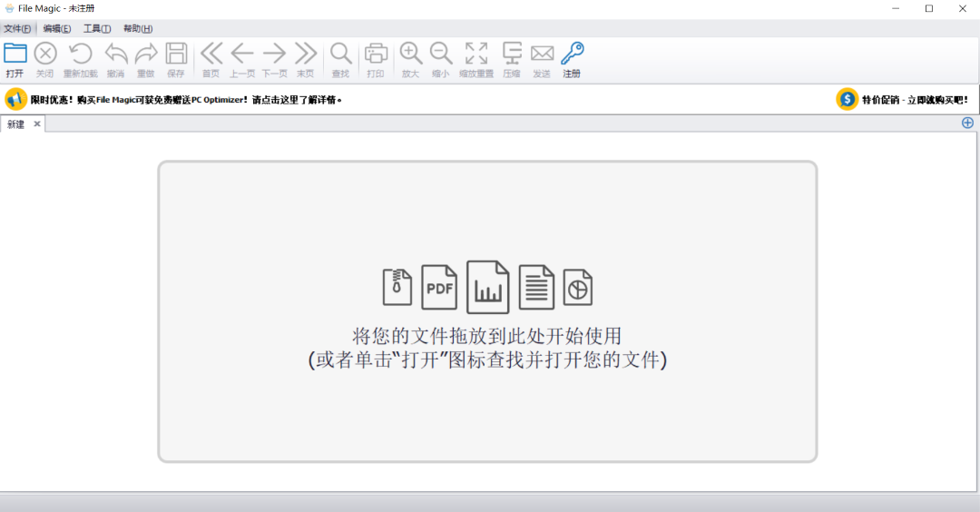Click the dollar coin sale icon
The height and width of the screenshot is (512, 980).
coord(847,99)
